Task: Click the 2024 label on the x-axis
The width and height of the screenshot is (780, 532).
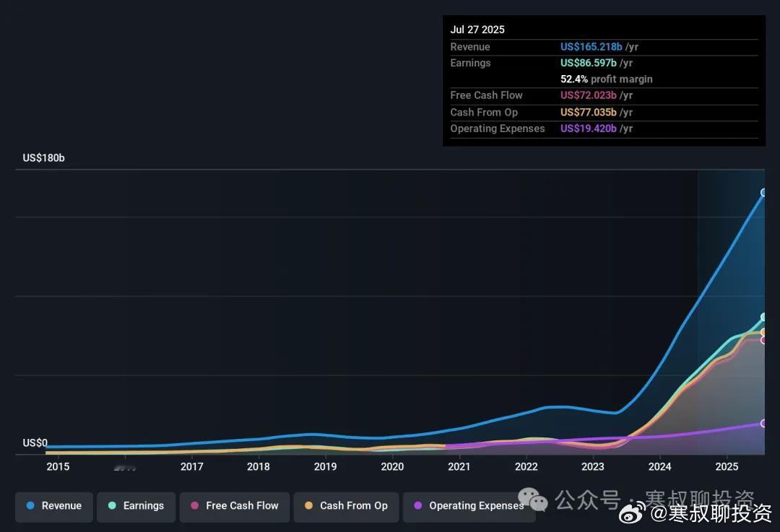Action: [659, 467]
